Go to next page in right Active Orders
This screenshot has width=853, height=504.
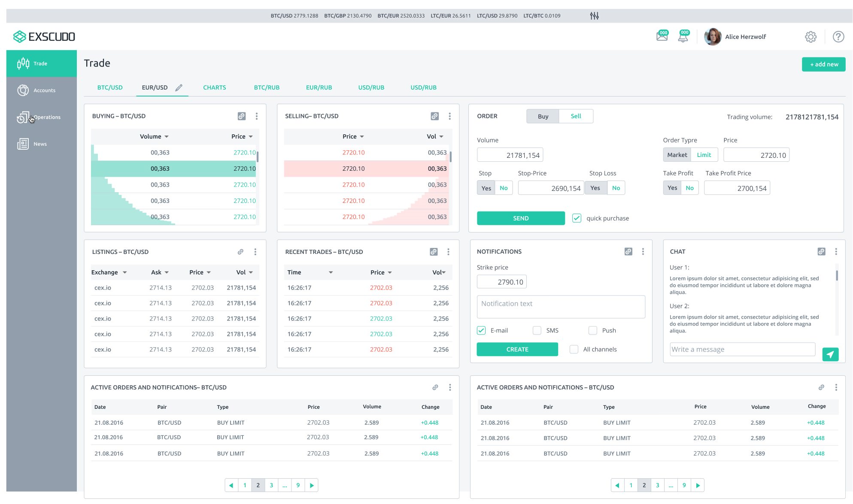point(698,485)
